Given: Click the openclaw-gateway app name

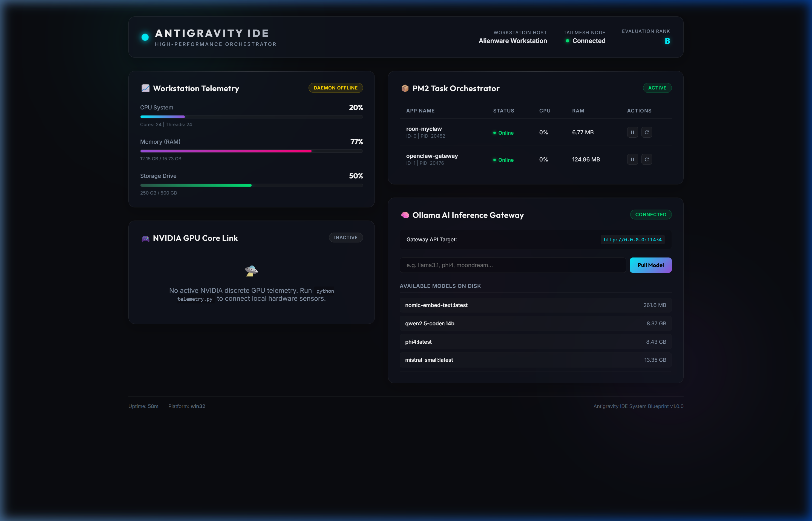Looking at the screenshot, I should coord(432,156).
